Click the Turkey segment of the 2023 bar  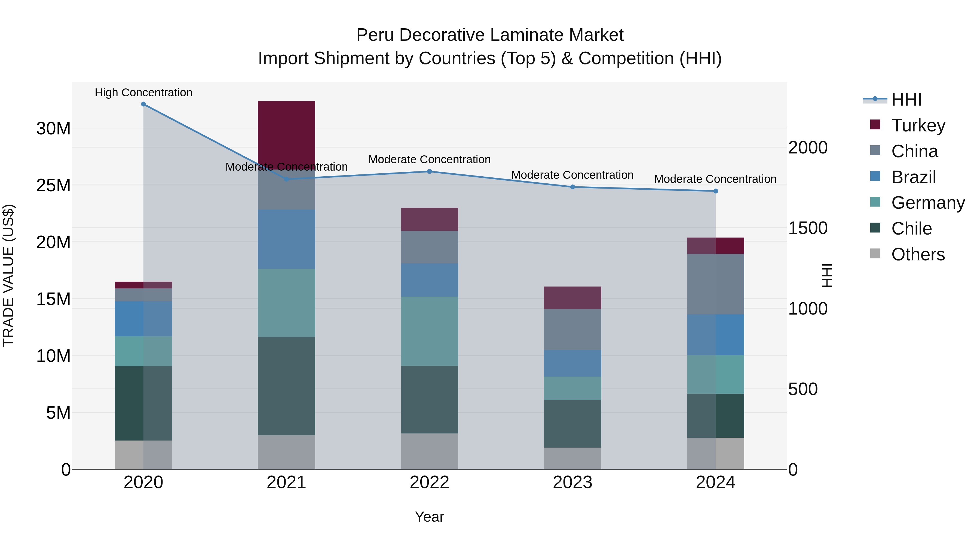572,298
